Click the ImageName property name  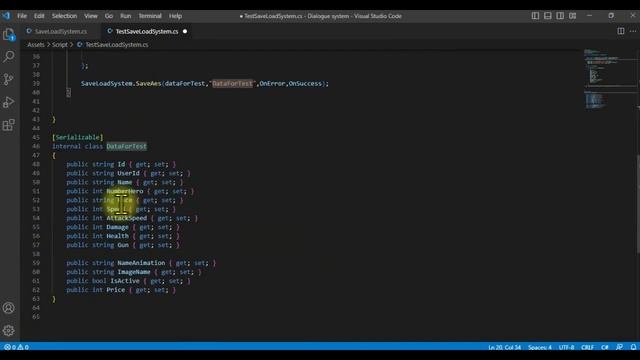[134, 272]
